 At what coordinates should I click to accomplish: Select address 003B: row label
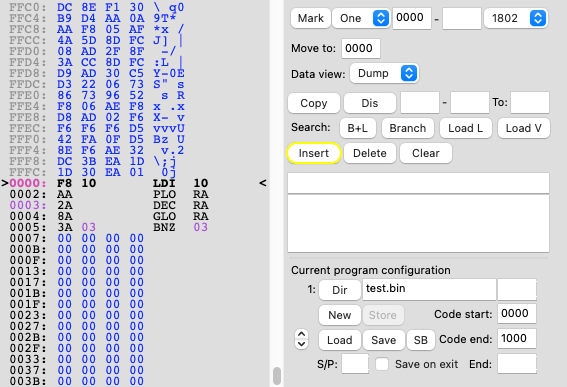tap(28, 381)
